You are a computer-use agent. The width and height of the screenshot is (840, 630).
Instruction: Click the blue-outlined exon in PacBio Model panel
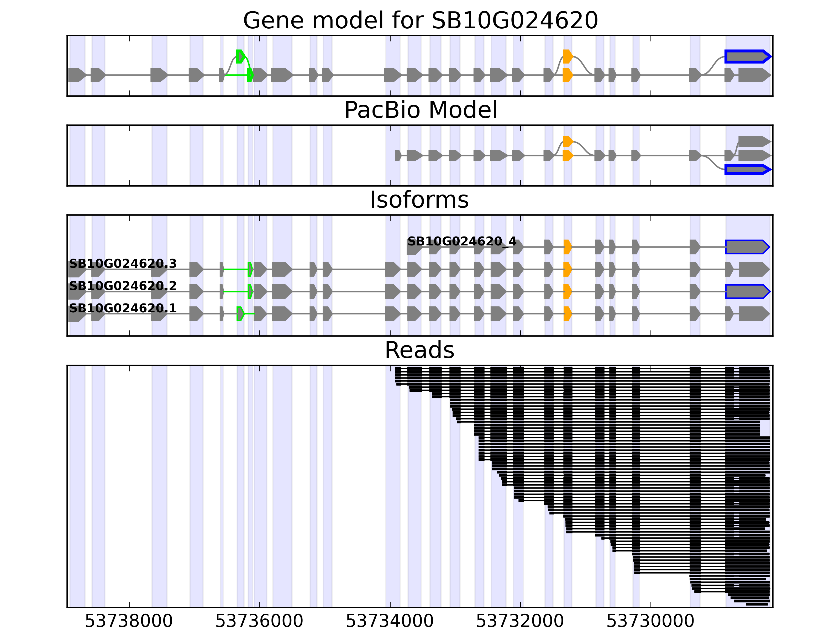coord(747,169)
